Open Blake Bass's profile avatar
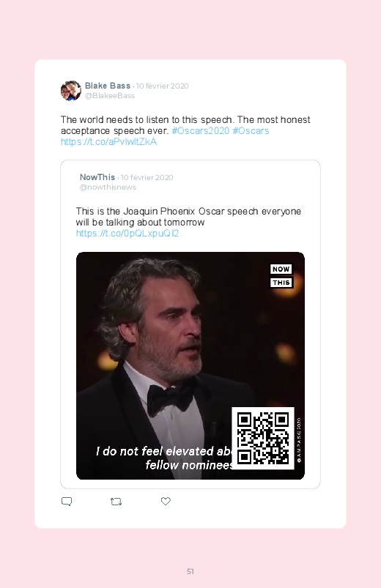The height and width of the screenshot is (588, 381). click(x=71, y=90)
